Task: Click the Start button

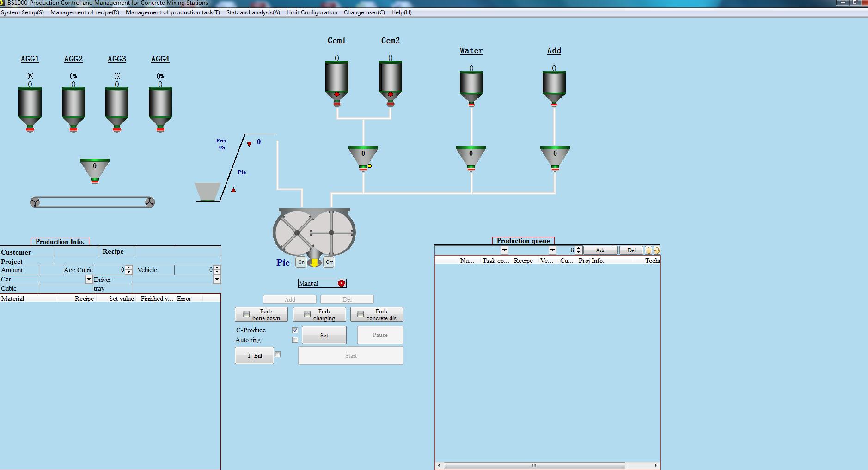Action: 351,355
